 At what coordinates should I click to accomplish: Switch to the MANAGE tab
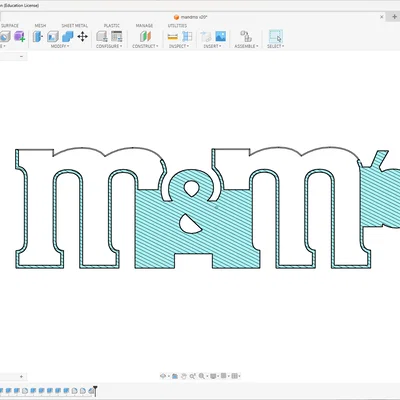144,26
